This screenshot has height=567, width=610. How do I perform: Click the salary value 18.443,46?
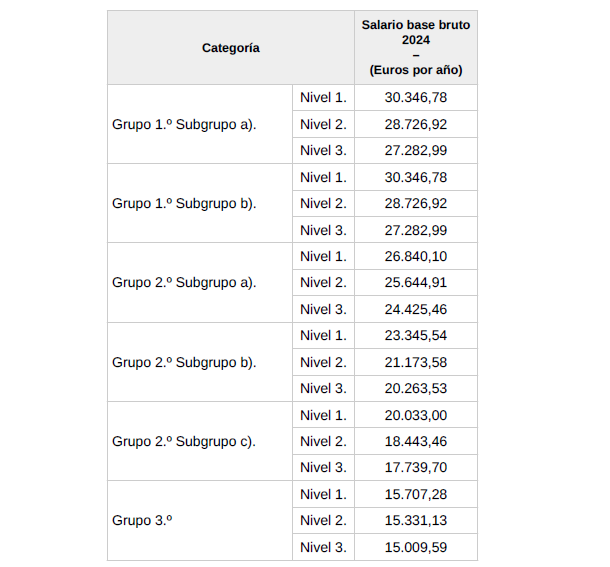[x=415, y=441]
